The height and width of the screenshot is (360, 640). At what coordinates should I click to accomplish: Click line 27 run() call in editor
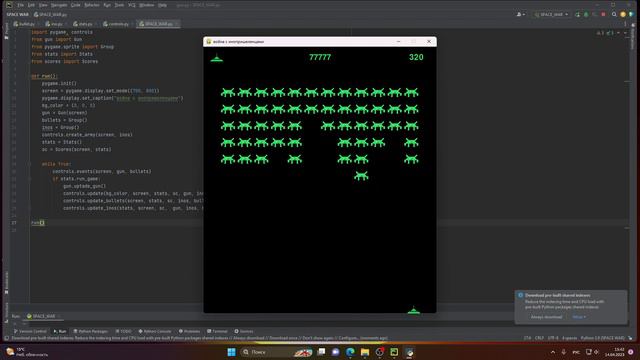pyautogui.click(x=38, y=223)
